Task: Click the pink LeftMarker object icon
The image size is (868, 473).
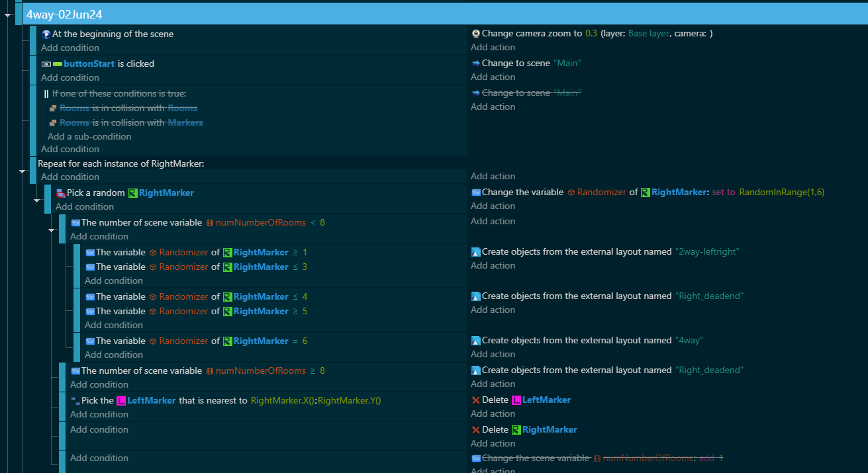Action: [121, 400]
